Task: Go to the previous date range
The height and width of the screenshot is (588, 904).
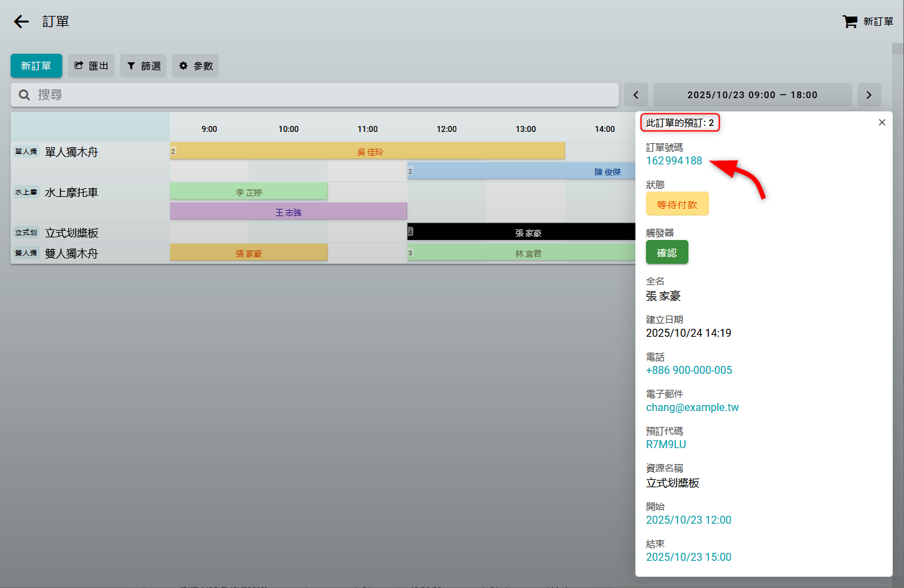Action: (635, 95)
